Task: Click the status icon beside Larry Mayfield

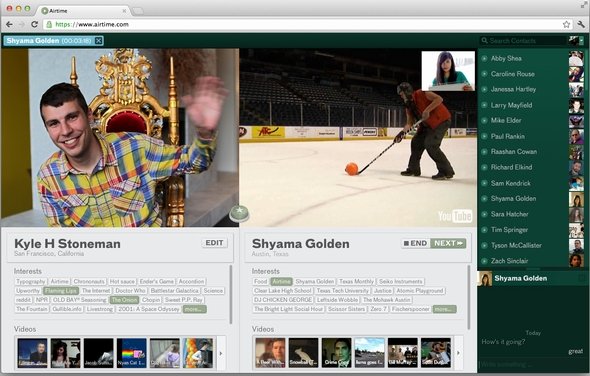Action: click(484, 105)
